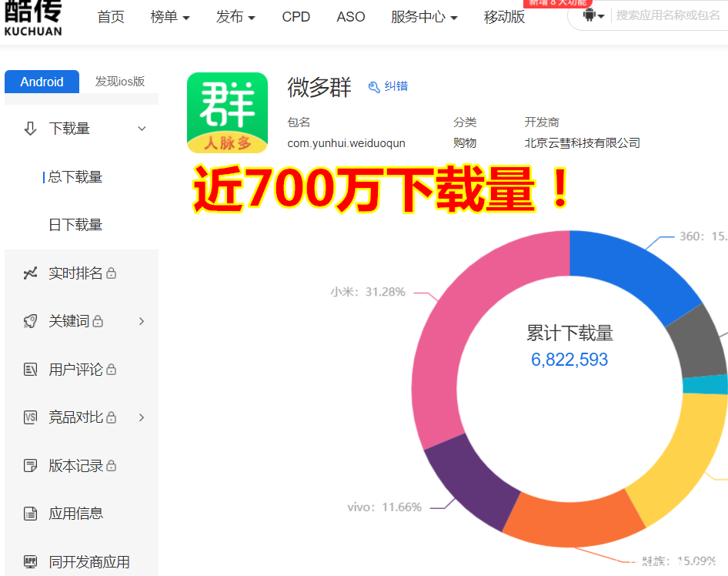This screenshot has width=728, height=576.
Task: Click the 微多群 app title
Action: point(319,87)
